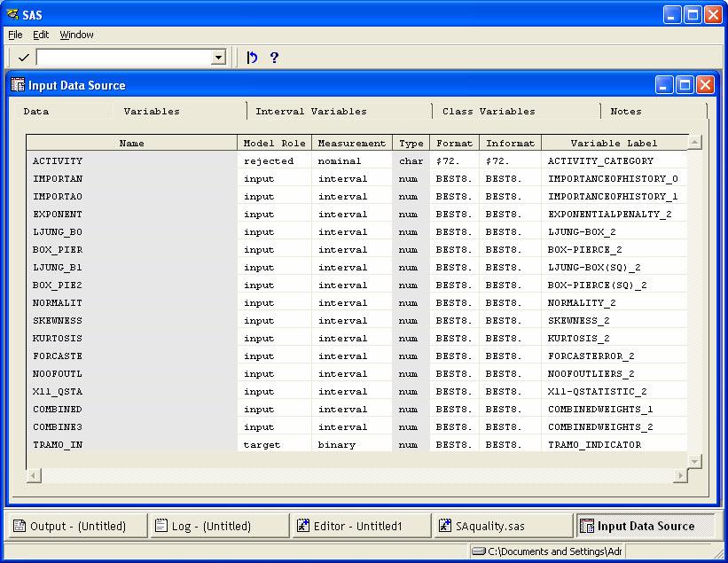This screenshot has height=563, width=728.
Task: Sort by the Name column header
Action: (x=132, y=143)
